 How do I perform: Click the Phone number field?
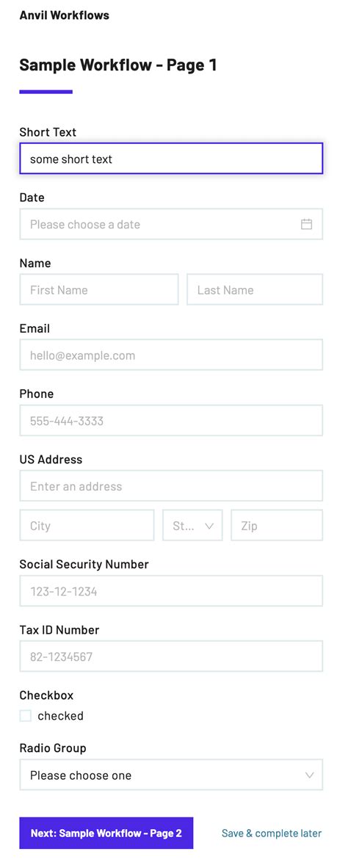click(171, 421)
